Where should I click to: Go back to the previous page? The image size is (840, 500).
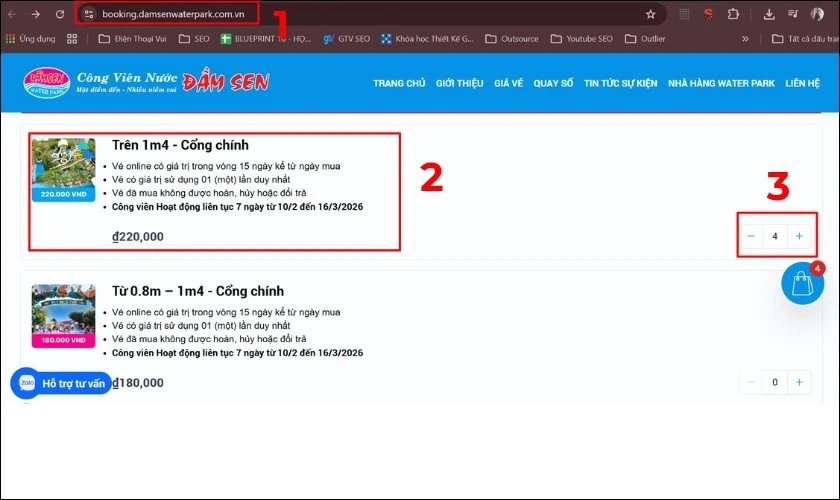12,14
